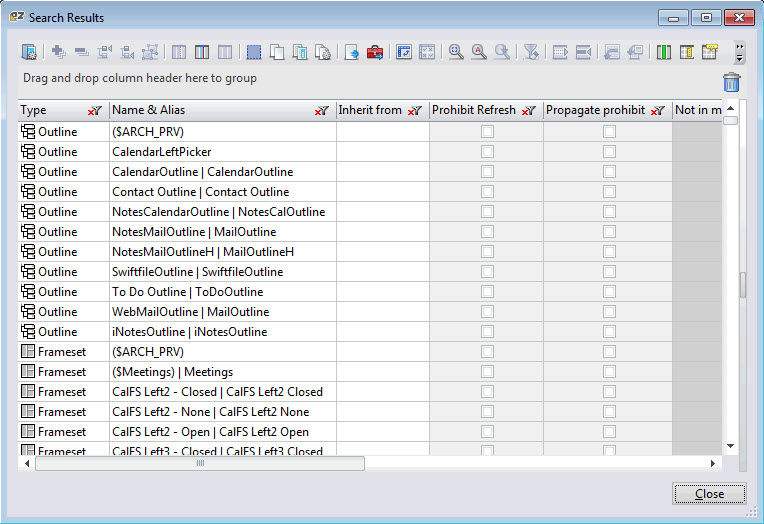
Task: Click the plus expand icon in toolbar
Action: tap(58, 52)
